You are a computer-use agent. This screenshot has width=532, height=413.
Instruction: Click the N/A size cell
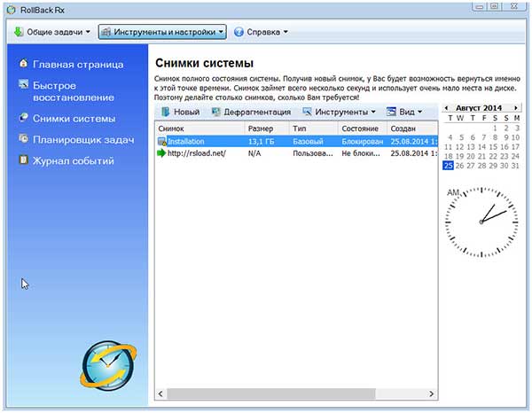(x=254, y=153)
